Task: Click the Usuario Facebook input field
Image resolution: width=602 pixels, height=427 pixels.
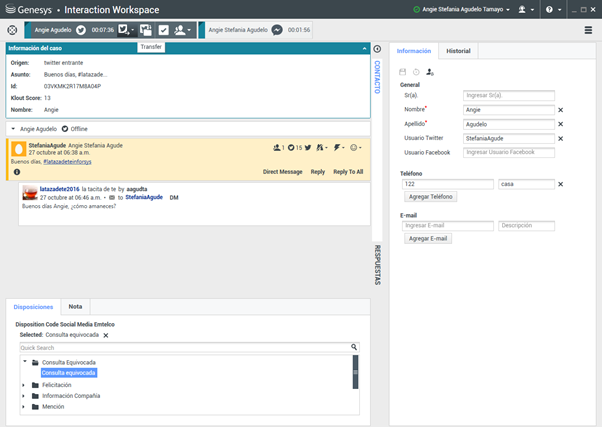Action: pos(509,152)
